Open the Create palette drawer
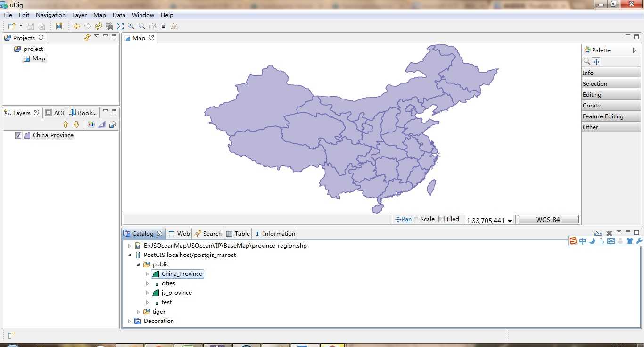 pos(611,105)
